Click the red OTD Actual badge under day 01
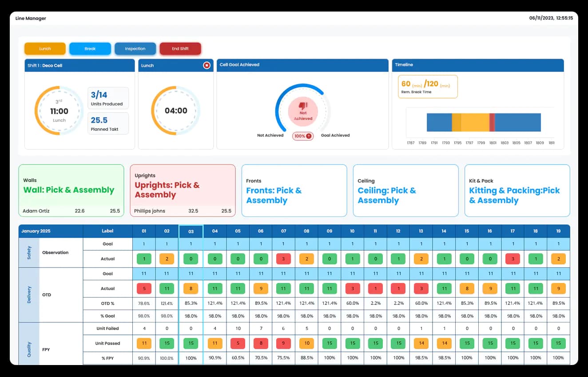This screenshot has width=588, height=377. coord(144,288)
